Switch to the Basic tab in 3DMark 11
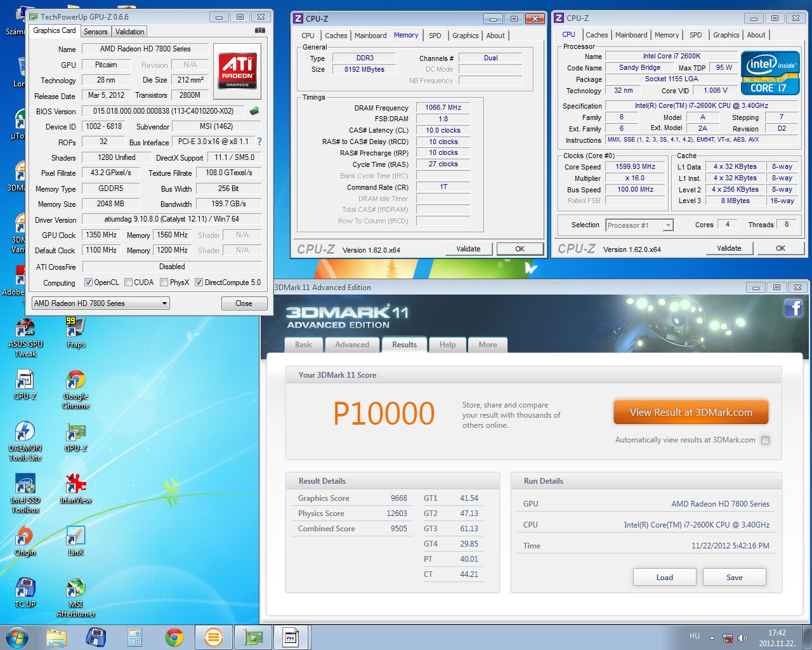The height and width of the screenshot is (650, 812). point(304,345)
